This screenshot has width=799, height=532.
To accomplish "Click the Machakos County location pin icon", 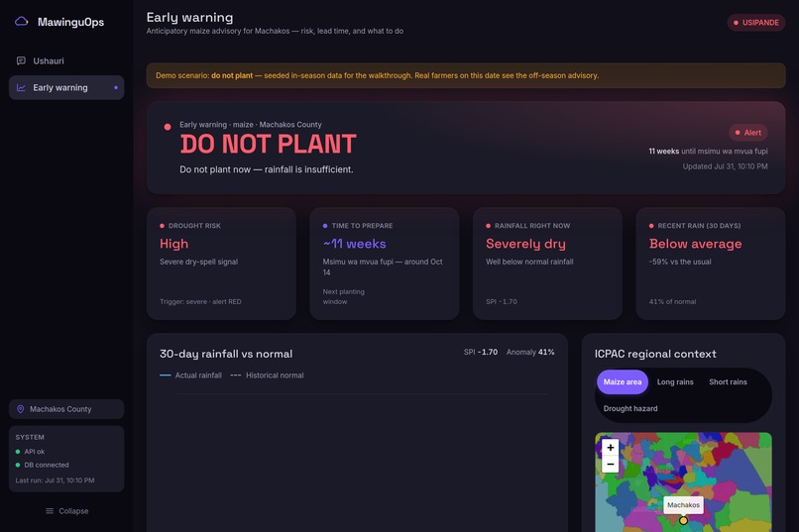I will tap(21, 409).
